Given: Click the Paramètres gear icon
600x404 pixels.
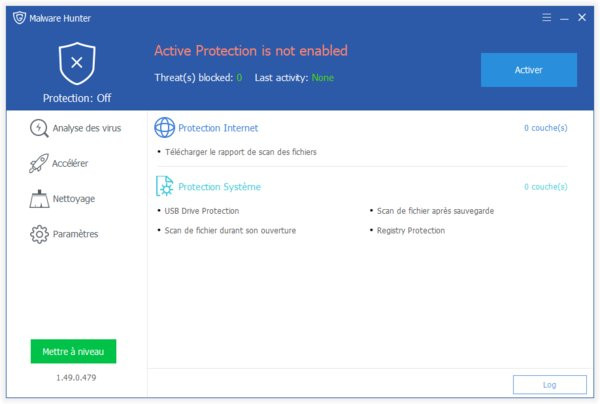Looking at the screenshot, I should [39, 234].
